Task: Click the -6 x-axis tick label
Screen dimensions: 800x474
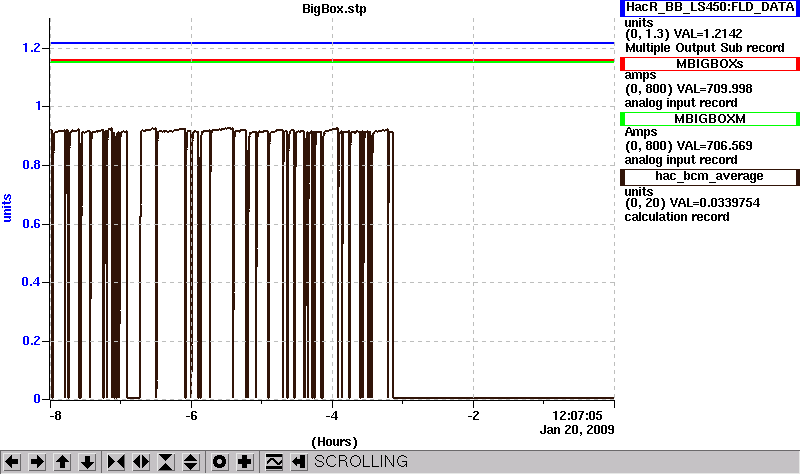Action: pos(191,416)
